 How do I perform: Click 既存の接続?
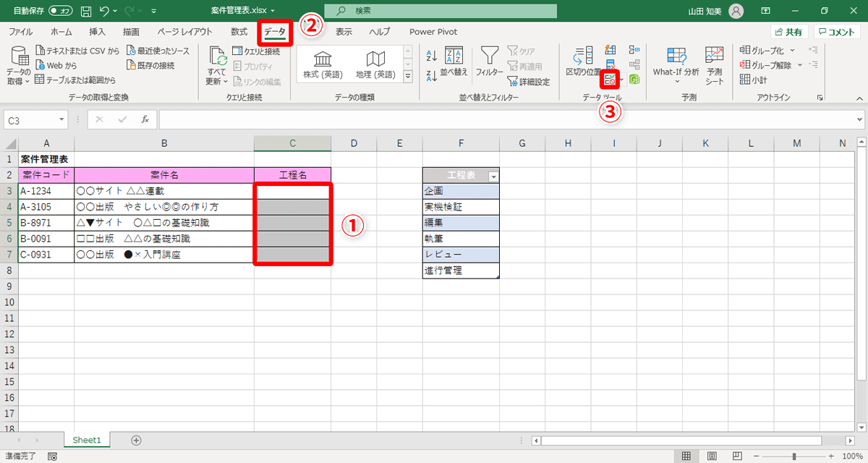pos(150,66)
